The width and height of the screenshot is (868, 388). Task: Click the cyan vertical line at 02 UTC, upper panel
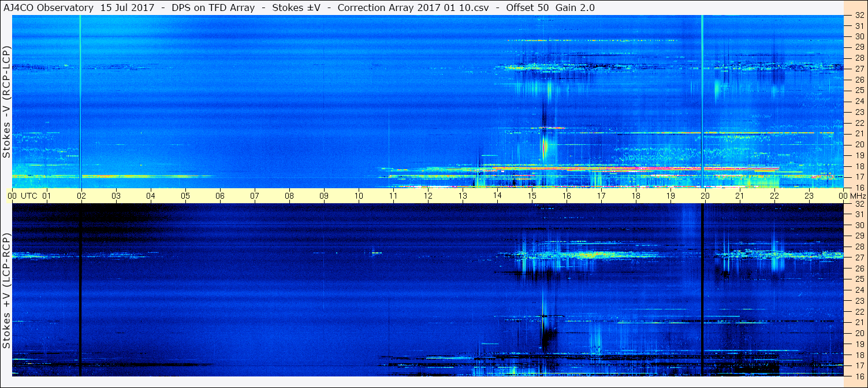click(x=80, y=102)
